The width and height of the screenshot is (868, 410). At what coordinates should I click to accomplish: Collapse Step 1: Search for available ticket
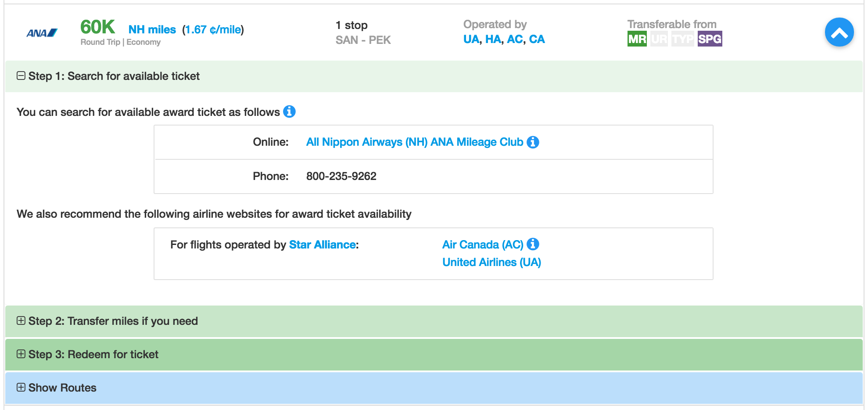pyautogui.click(x=21, y=76)
